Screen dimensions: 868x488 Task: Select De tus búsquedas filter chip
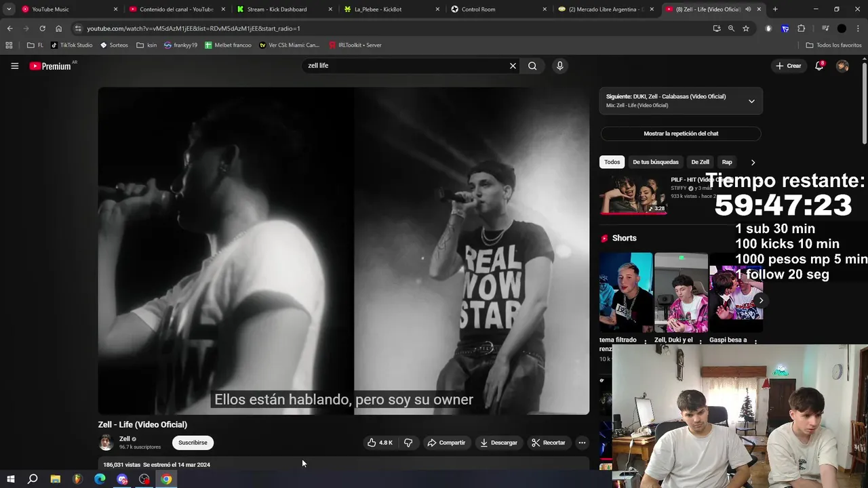pyautogui.click(x=656, y=162)
